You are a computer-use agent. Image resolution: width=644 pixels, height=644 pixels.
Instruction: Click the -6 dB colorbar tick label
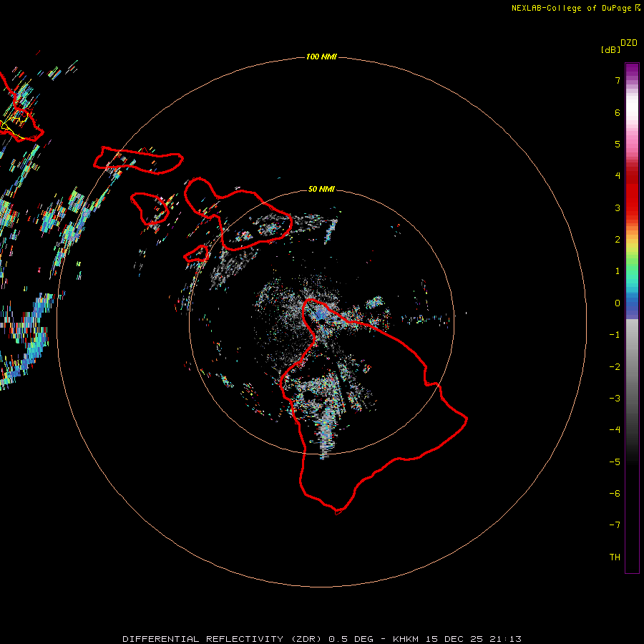pos(615,494)
